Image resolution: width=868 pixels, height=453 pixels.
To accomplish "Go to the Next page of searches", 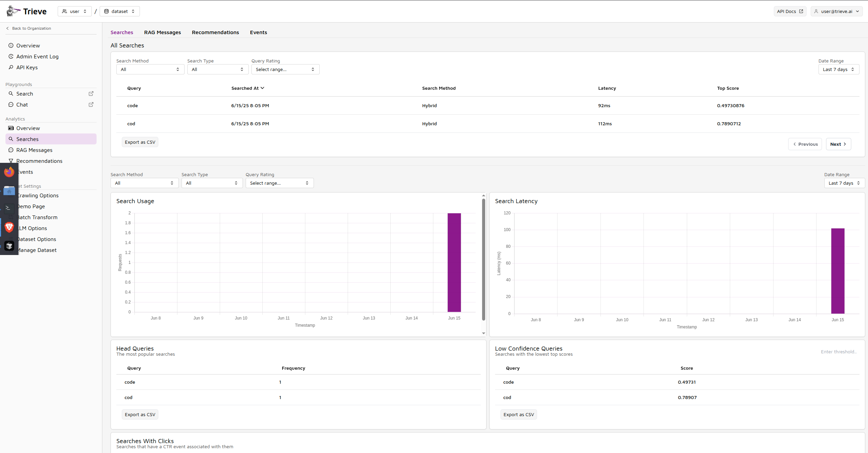I will (838, 144).
